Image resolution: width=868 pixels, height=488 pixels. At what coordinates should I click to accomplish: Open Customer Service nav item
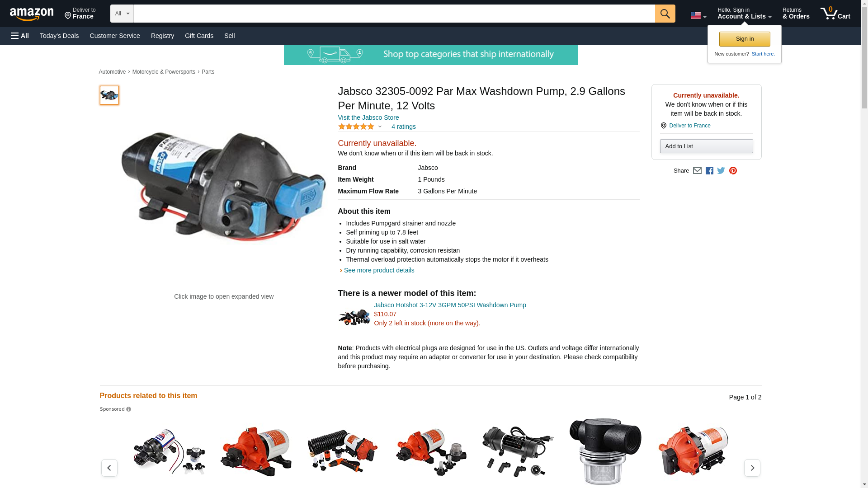coord(115,36)
